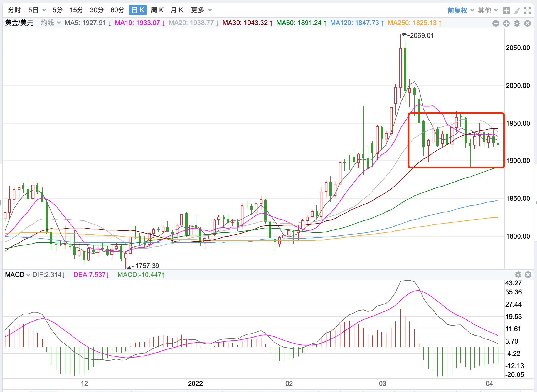The height and width of the screenshot is (392, 537).
Task: Open the 均线 indicator type dropdown
Action: pos(51,23)
